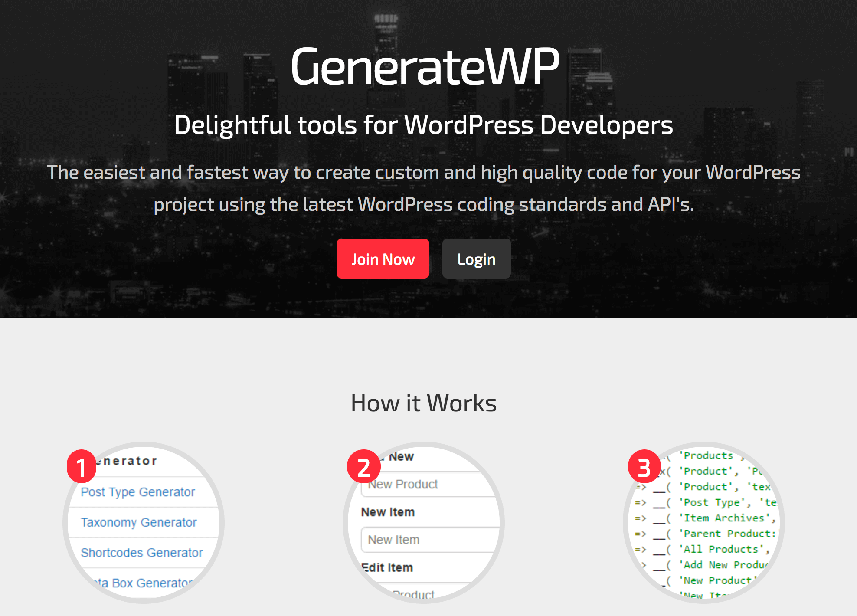Click the 'How it Works' heading

(x=424, y=403)
